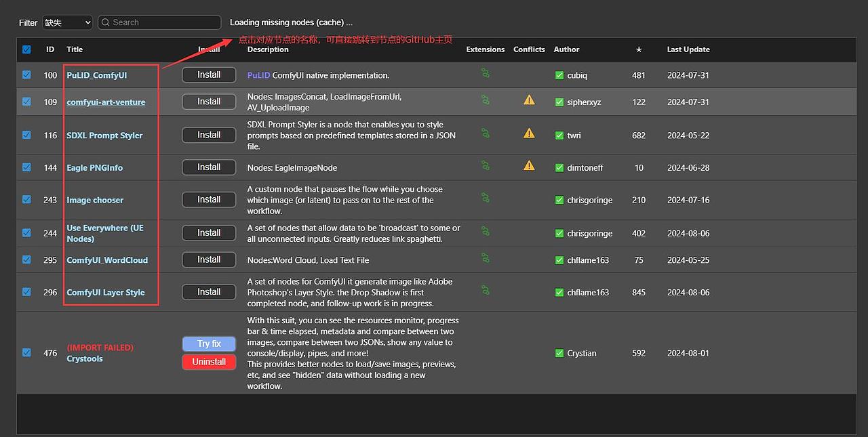Install the Eagle PNGInfo node
Screen dimensions: 868x437
[209, 167]
